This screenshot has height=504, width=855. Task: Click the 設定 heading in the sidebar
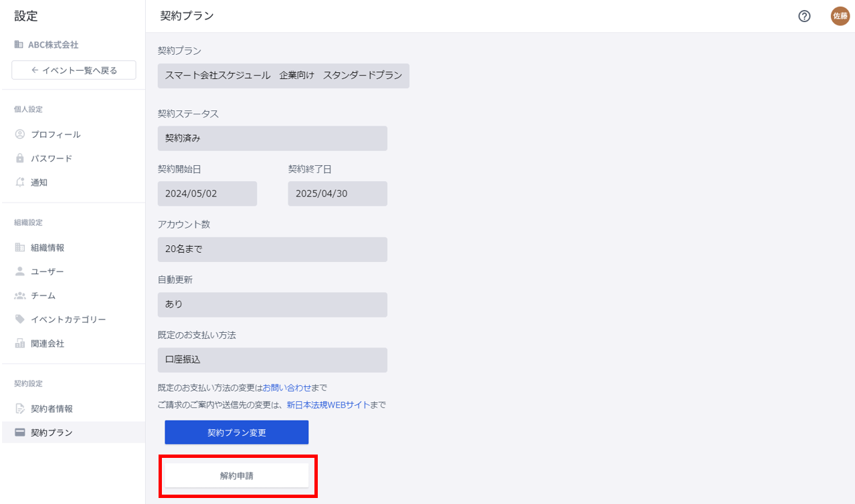click(26, 16)
